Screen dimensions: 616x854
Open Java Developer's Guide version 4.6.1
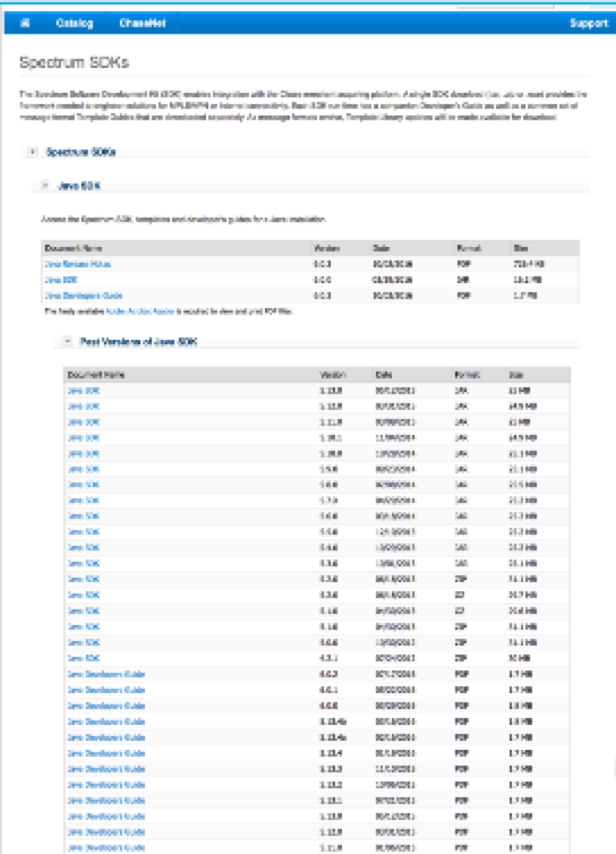[106, 690]
